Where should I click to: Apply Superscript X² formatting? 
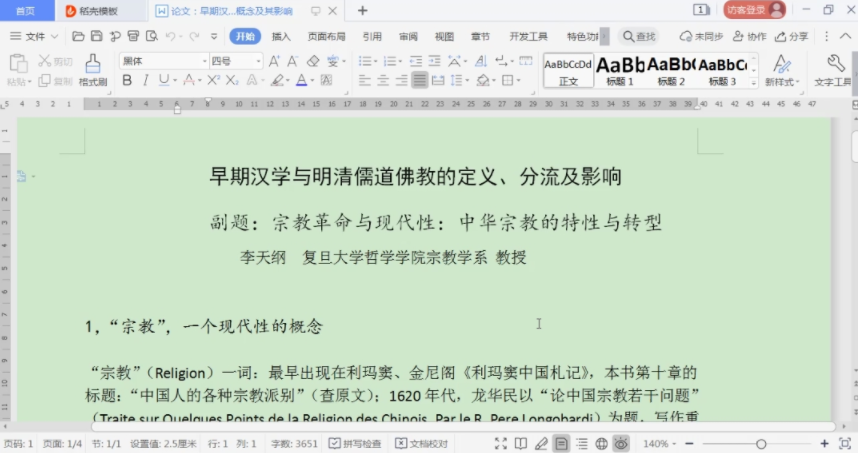pos(213,80)
